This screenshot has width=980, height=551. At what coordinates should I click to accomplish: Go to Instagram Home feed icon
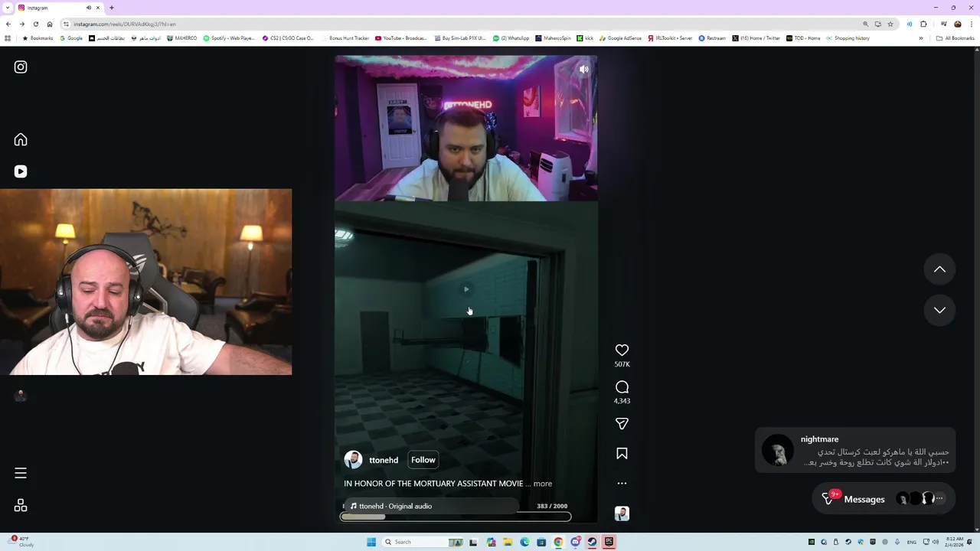21,139
